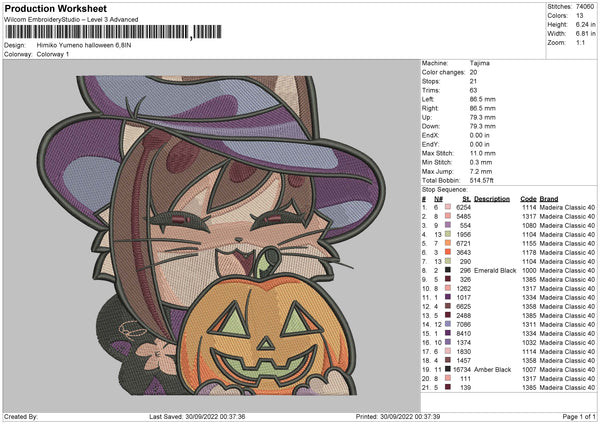Screen dimensions: 600x424
Task: Click the barcode below the studio name
Action: coord(112,32)
